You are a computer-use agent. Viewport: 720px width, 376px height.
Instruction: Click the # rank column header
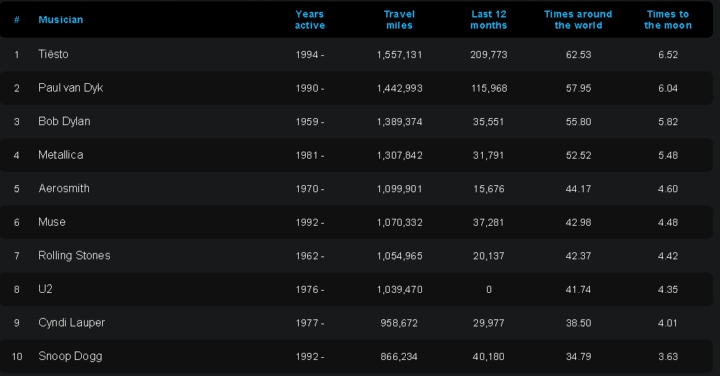17,20
